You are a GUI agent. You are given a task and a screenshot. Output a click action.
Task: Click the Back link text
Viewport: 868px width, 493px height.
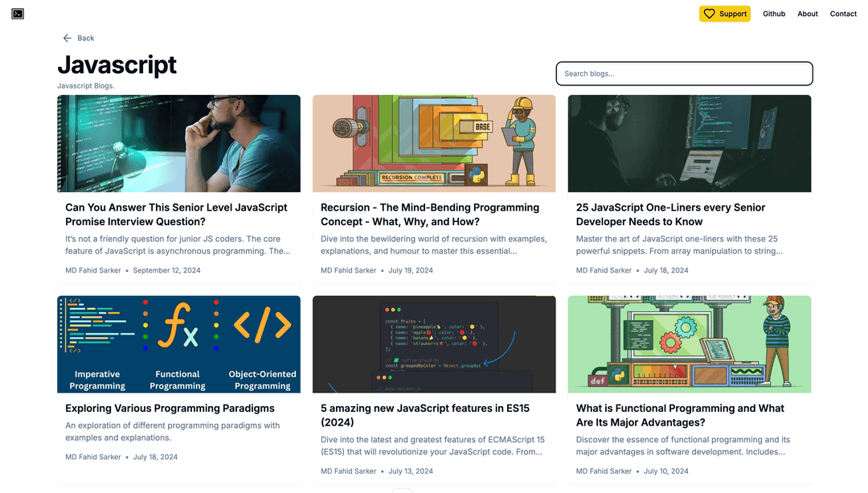tap(86, 38)
